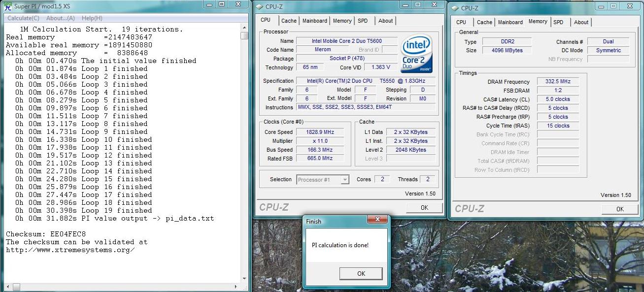Switch to the CPU tab in right CPU-Z window
This screenshot has height=292, width=644.
pyautogui.click(x=461, y=22)
